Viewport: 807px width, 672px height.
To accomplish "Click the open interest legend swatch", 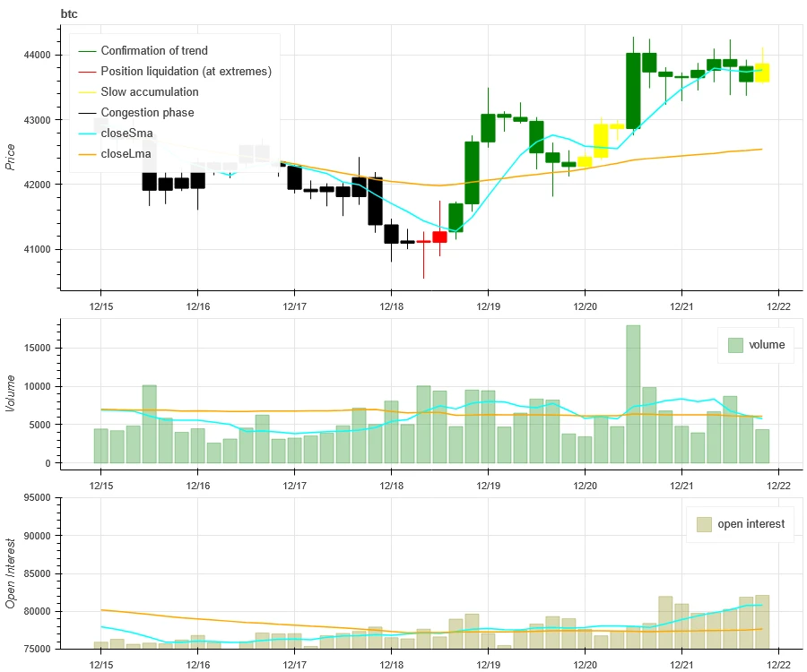I will click(x=703, y=524).
